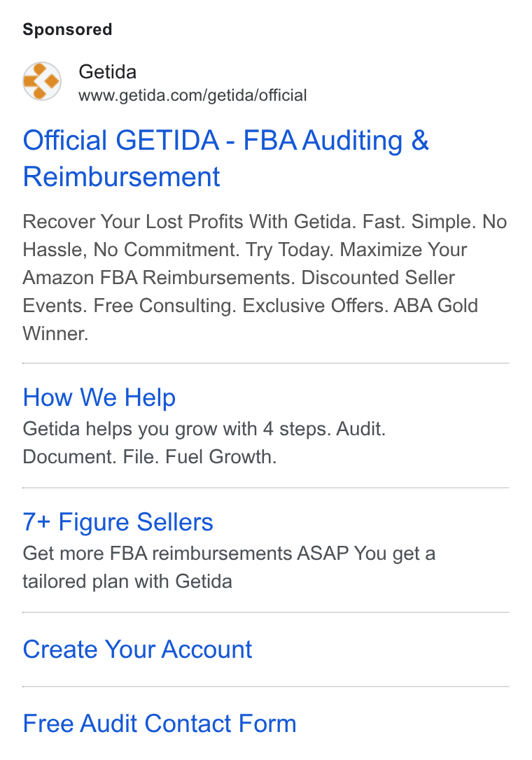Click the 'Free Consulting' phrase in description
532x760 pixels.
click(x=165, y=306)
